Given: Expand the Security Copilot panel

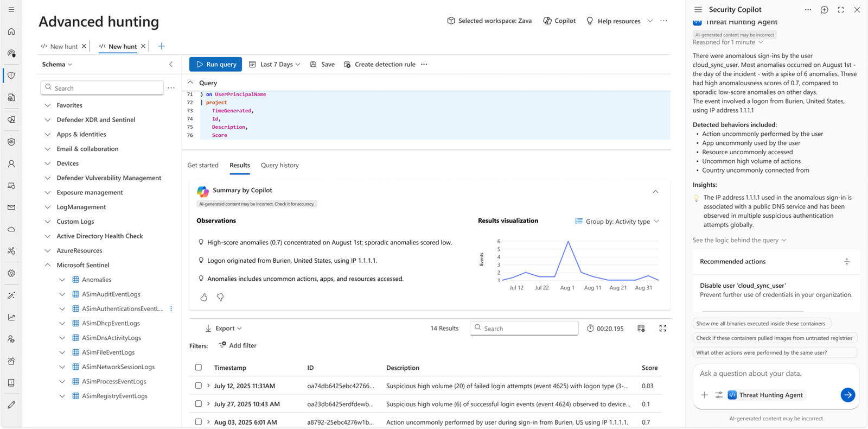Looking at the screenshot, I should (841, 10).
